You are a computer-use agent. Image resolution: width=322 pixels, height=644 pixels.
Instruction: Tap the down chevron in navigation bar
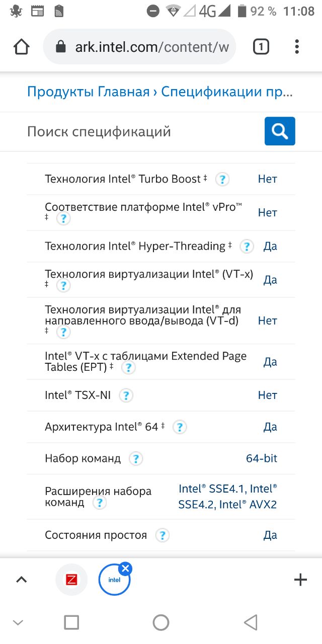pyautogui.click(x=18, y=623)
